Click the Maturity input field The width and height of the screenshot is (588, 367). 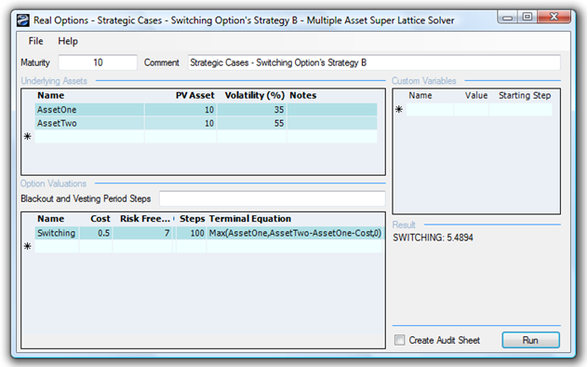[x=98, y=62]
